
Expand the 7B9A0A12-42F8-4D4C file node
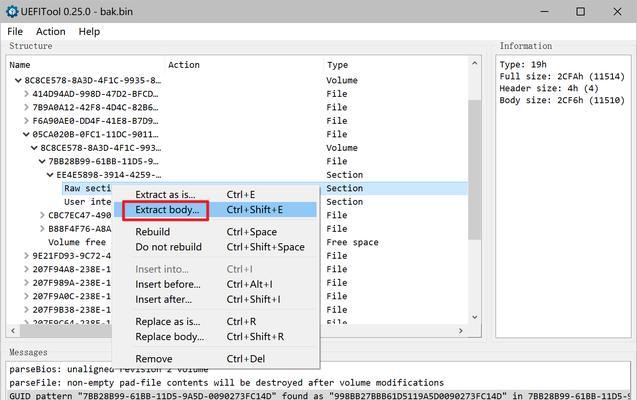click(x=26, y=107)
